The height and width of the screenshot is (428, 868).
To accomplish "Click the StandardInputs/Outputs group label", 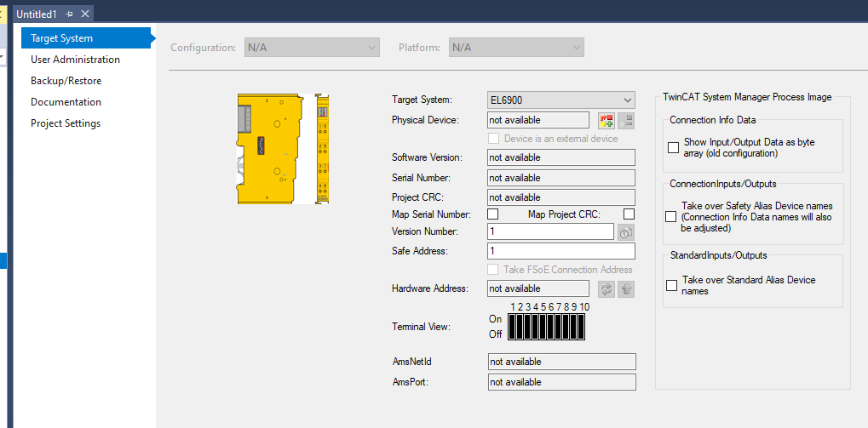I will coord(718,255).
